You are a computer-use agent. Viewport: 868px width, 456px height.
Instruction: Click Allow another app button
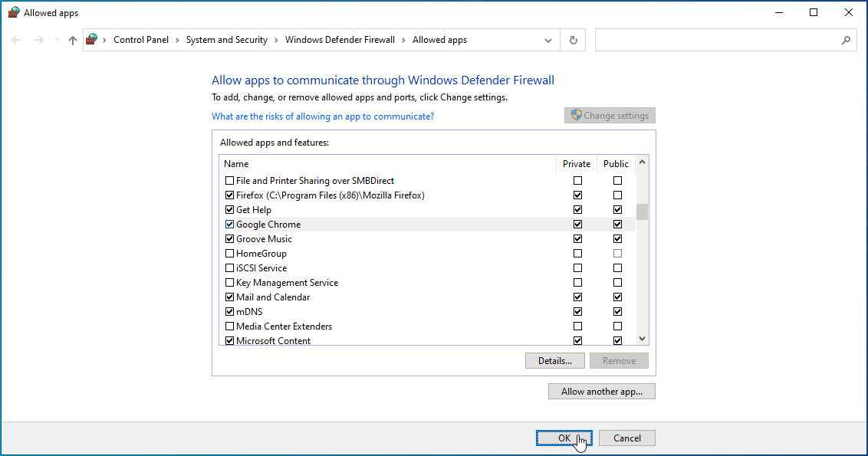(x=602, y=392)
